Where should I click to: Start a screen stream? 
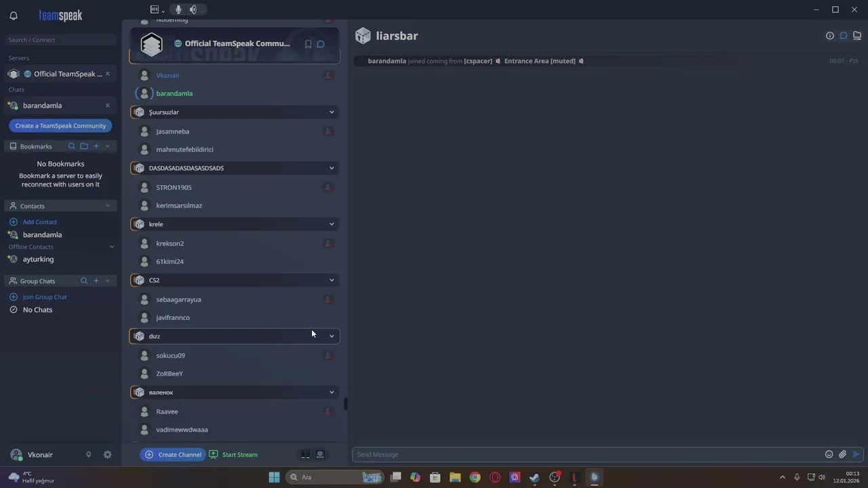[x=233, y=455]
